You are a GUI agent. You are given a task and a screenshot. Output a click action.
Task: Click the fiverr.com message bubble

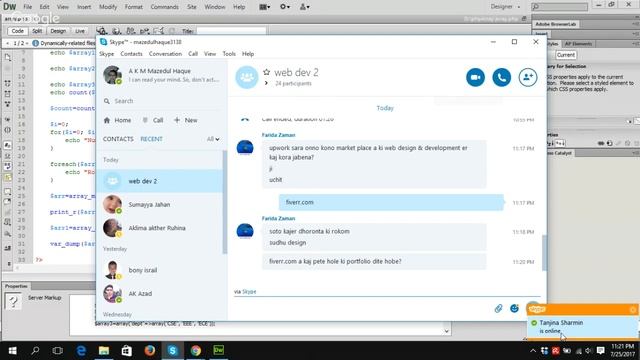click(x=391, y=202)
